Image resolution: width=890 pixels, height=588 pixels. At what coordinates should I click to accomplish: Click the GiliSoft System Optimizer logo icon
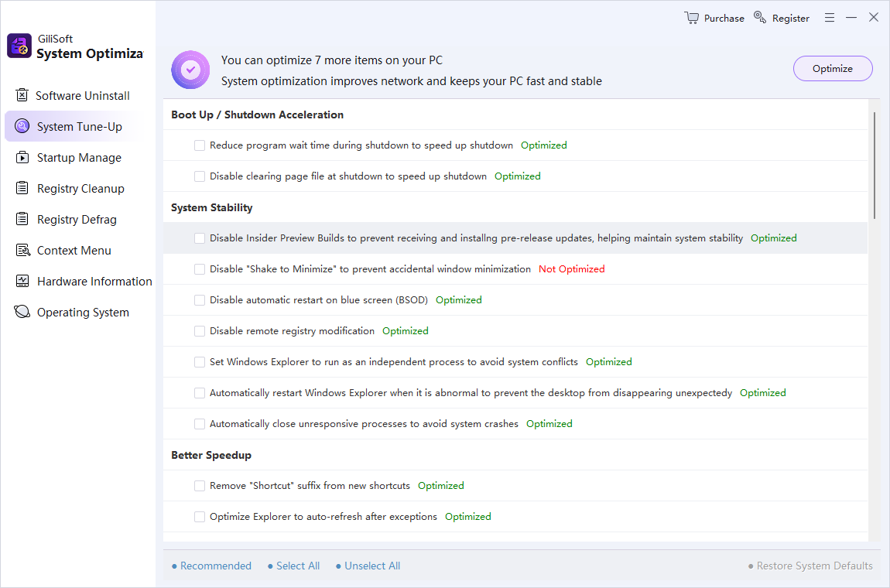[x=19, y=46]
